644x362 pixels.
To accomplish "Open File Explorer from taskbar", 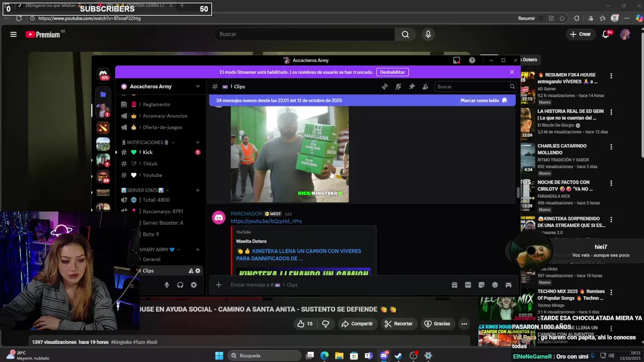I will click(339, 355).
